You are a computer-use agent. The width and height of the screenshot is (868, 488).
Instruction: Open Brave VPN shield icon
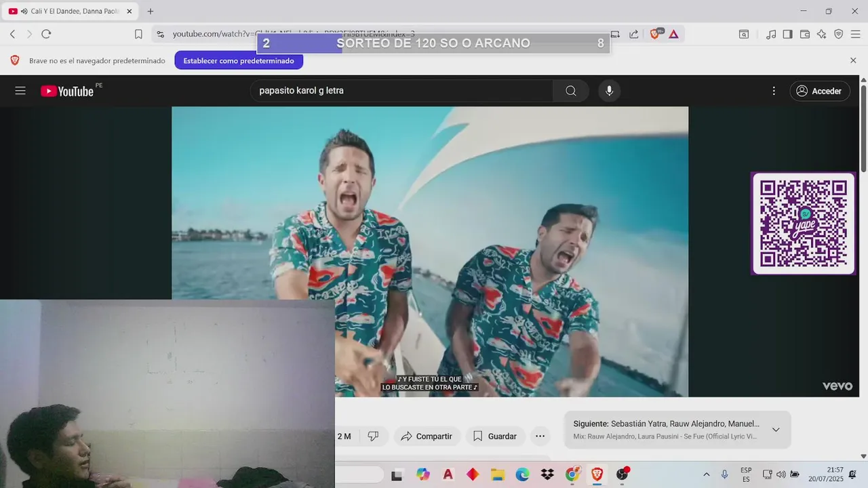pos(838,34)
